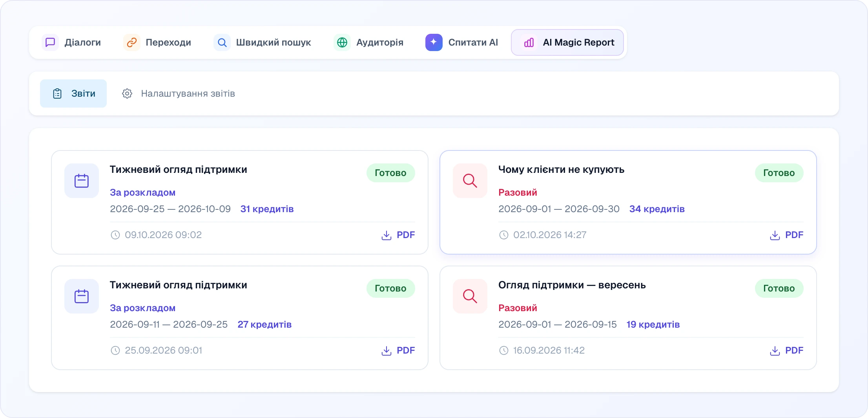Click Разовий label under Чому клієнти не купують

point(518,192)
